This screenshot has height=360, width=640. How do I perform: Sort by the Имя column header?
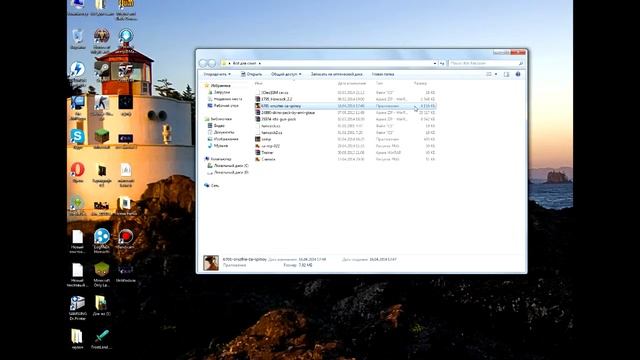258,83
